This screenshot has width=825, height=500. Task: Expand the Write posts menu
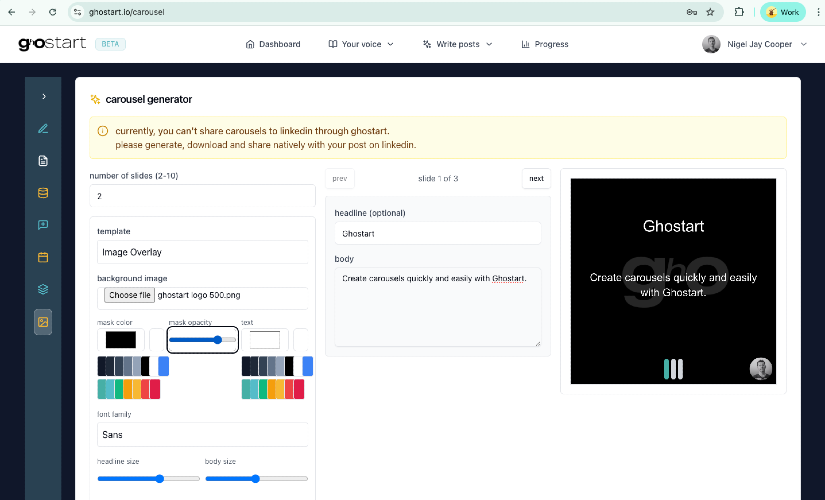click(458, 44)
